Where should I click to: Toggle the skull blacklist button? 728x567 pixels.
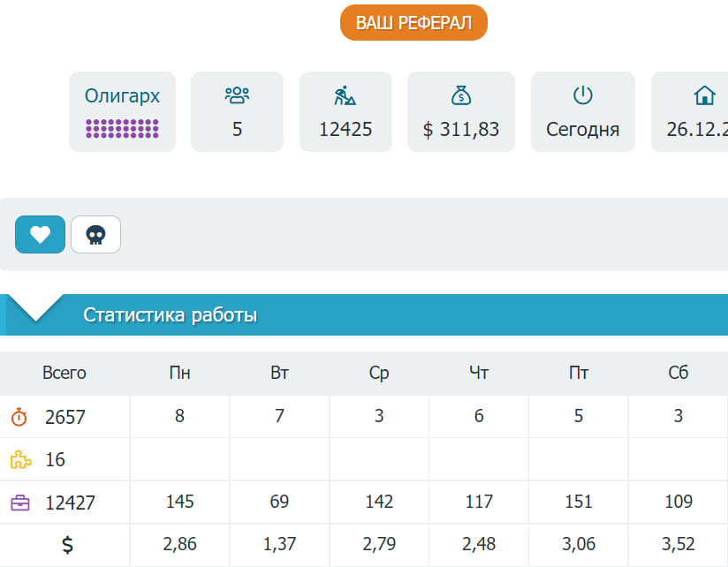point(95,234)
